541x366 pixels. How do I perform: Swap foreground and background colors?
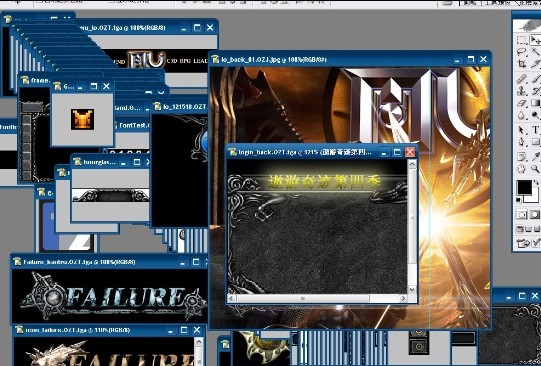537,184
